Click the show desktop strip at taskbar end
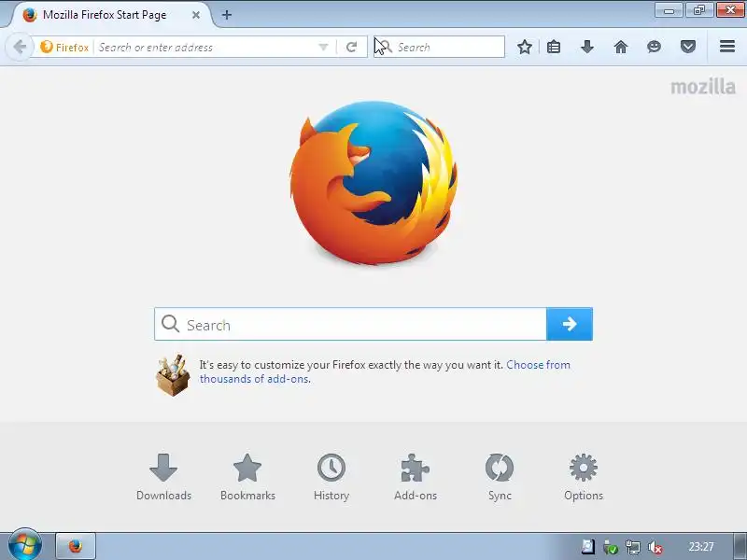The image size is (747, 560). [x=740, y=546]
